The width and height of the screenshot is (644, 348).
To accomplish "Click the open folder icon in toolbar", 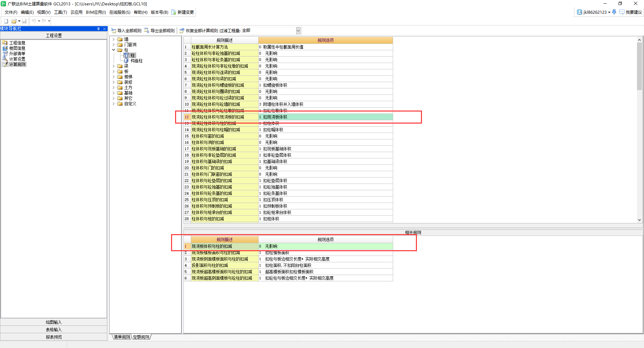I will point(14,21).
